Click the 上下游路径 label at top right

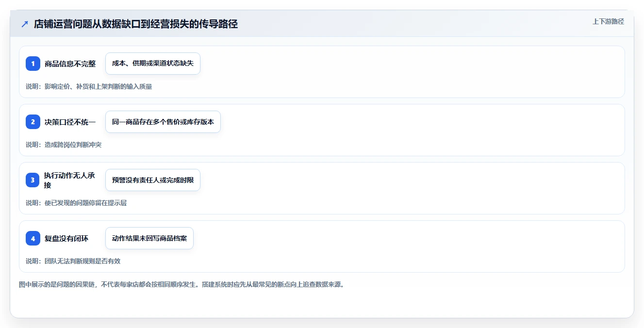pos(608,22)
